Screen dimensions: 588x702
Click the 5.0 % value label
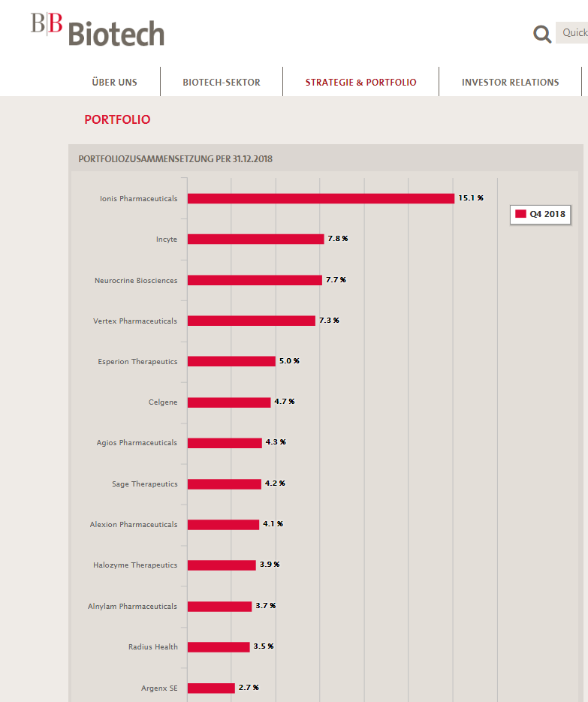[289, 361]
